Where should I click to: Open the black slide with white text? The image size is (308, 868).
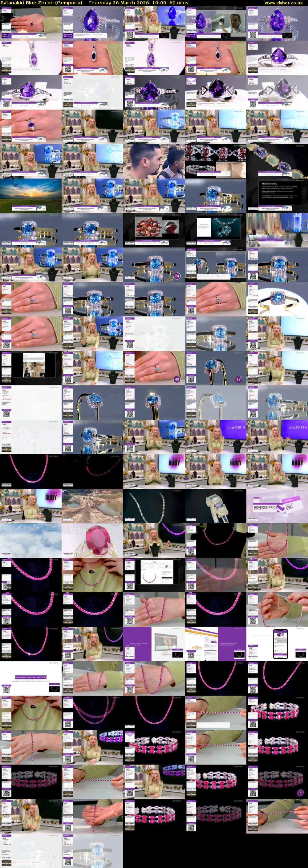[277, 195]
